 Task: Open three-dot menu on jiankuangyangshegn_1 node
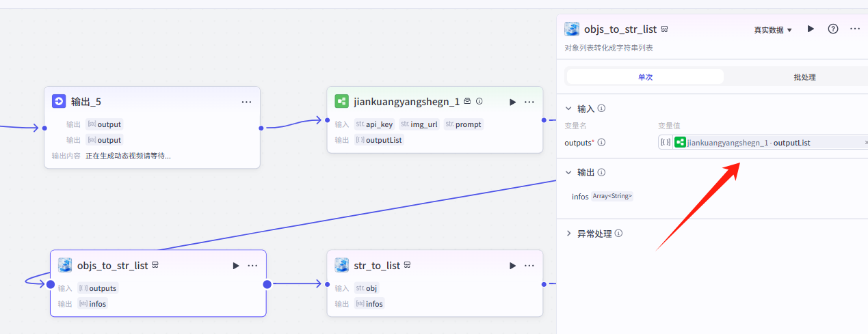point(529,102)
